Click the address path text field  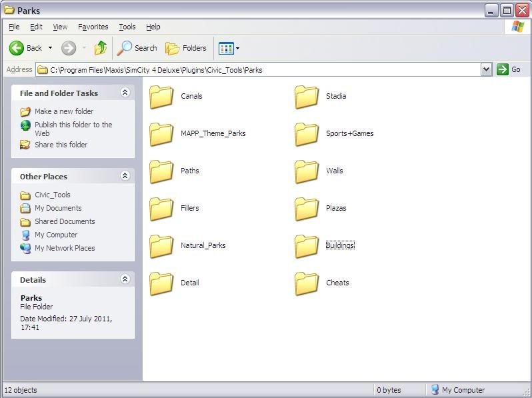(x=258, y=70)
